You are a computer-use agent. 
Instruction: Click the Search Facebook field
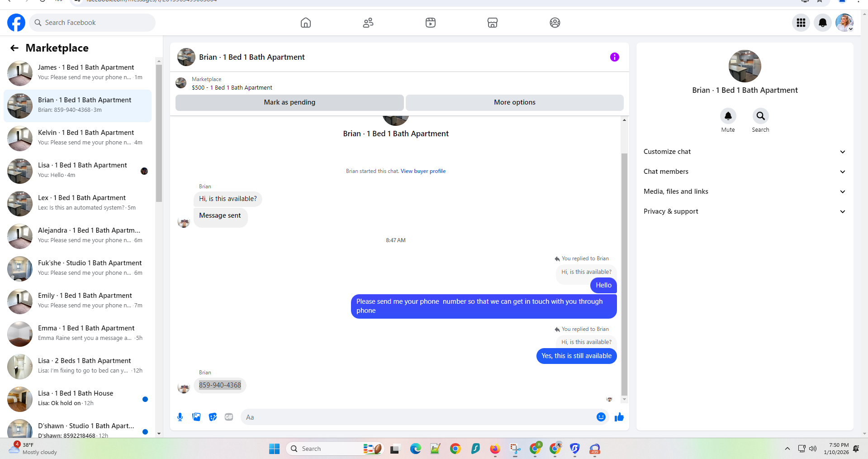pos(92,23)
